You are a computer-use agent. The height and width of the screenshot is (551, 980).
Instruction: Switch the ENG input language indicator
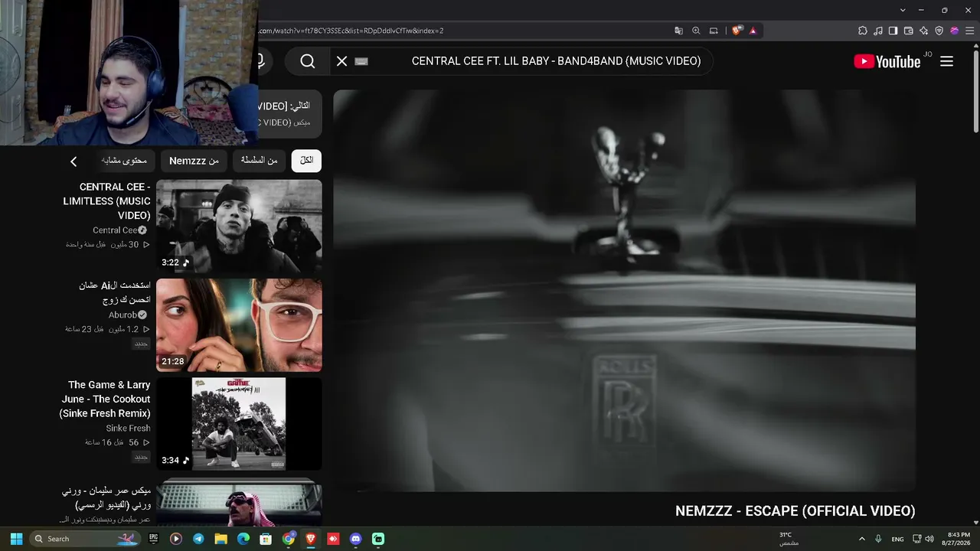tap(898, 539)
